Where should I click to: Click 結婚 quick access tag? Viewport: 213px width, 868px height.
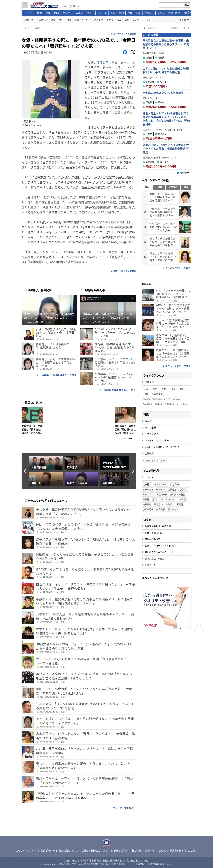(x=146, y=389)
